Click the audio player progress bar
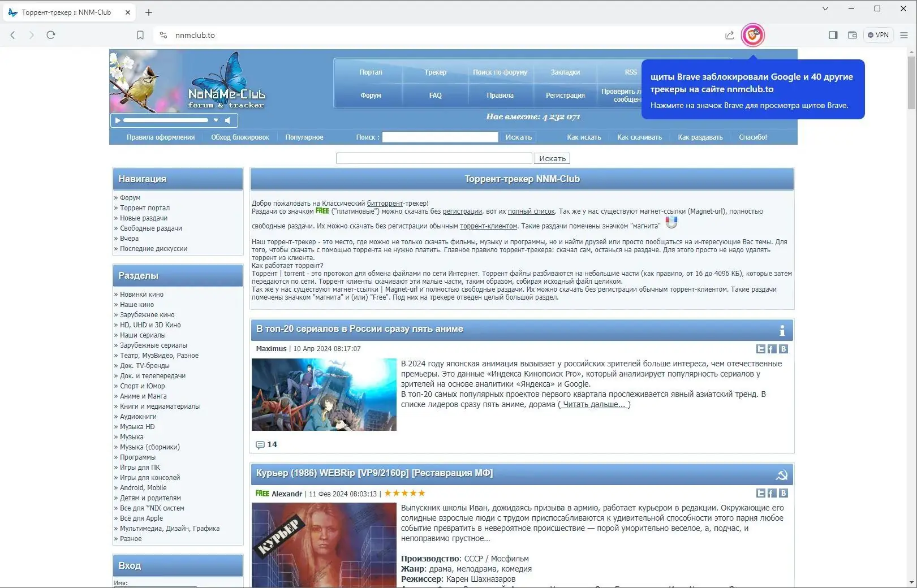Screen dimensions: 917x588 click(166, 120)
